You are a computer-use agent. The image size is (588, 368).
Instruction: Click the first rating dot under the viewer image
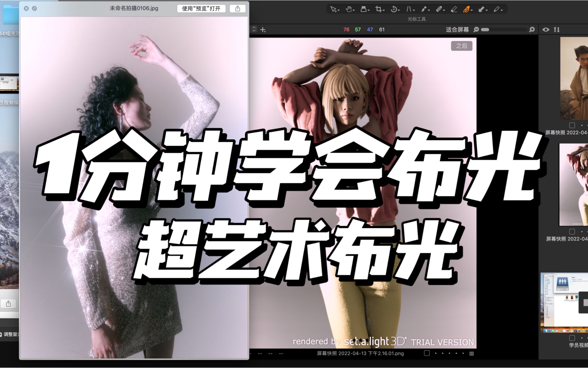[x=436, y=353]
